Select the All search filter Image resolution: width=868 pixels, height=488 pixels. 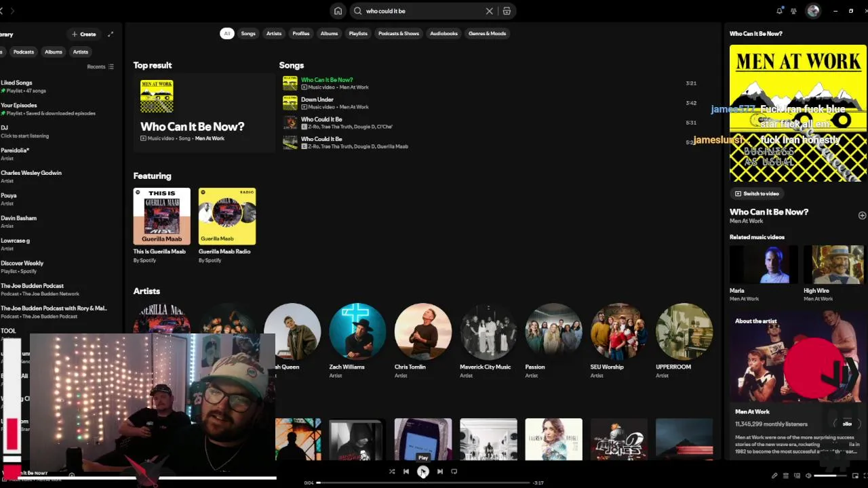(227, 33)
